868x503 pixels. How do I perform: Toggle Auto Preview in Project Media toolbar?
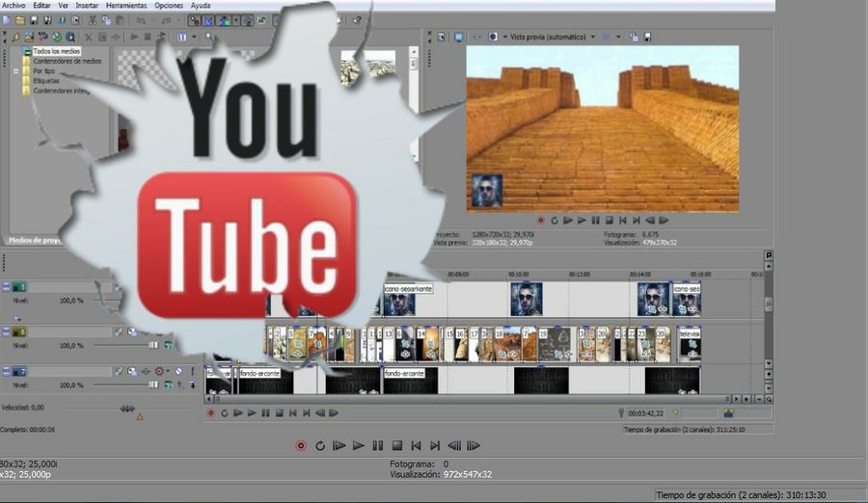[x=162, y=37]
